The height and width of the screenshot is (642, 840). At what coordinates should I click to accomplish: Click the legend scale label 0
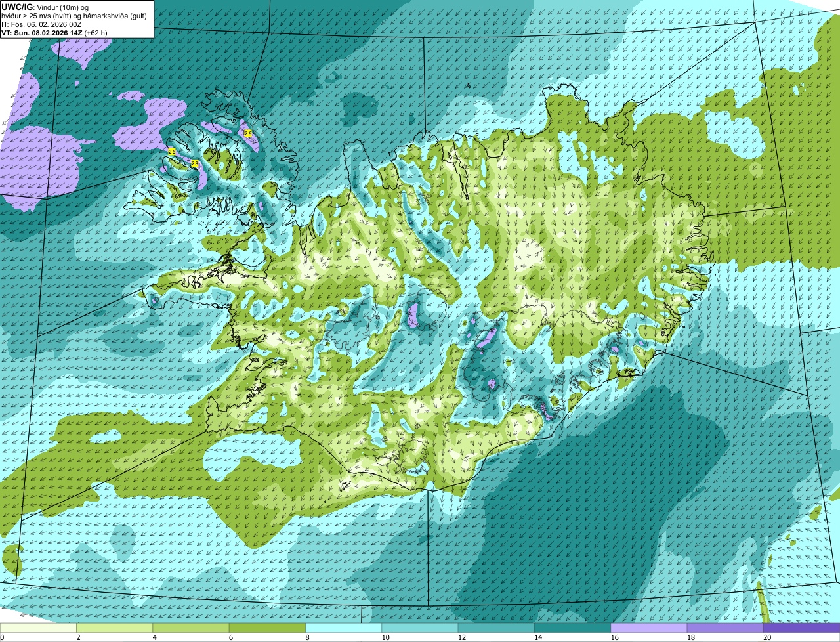point(2,637)
